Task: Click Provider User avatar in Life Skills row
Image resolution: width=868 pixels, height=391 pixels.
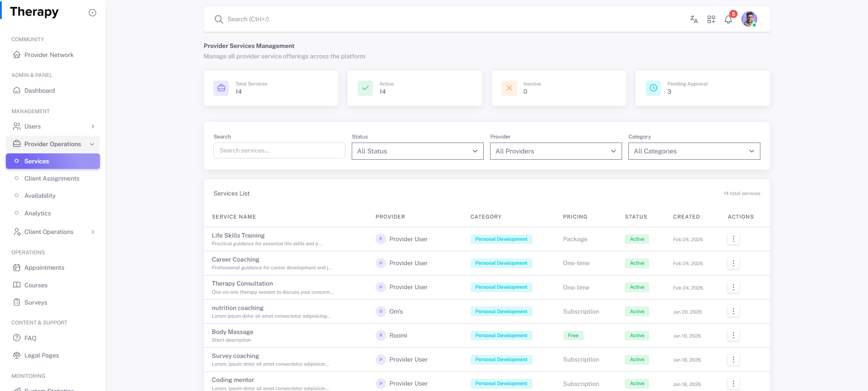Action: 381,239
